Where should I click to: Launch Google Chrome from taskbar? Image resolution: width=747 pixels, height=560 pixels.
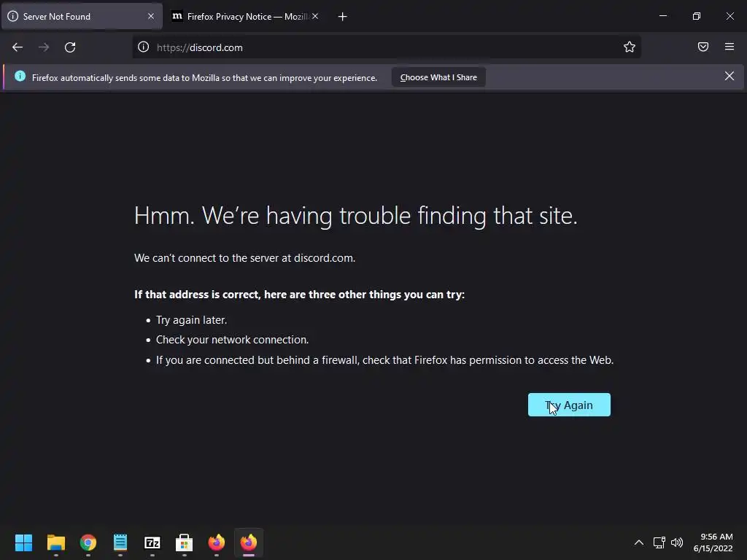click(x=88, y=542)
